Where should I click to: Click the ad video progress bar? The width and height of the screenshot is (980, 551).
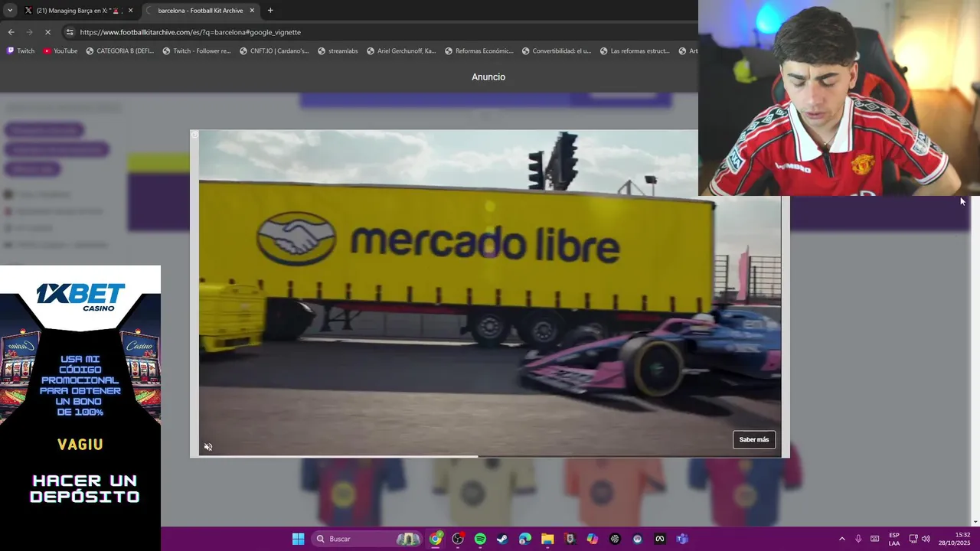[x=490, y=457]
